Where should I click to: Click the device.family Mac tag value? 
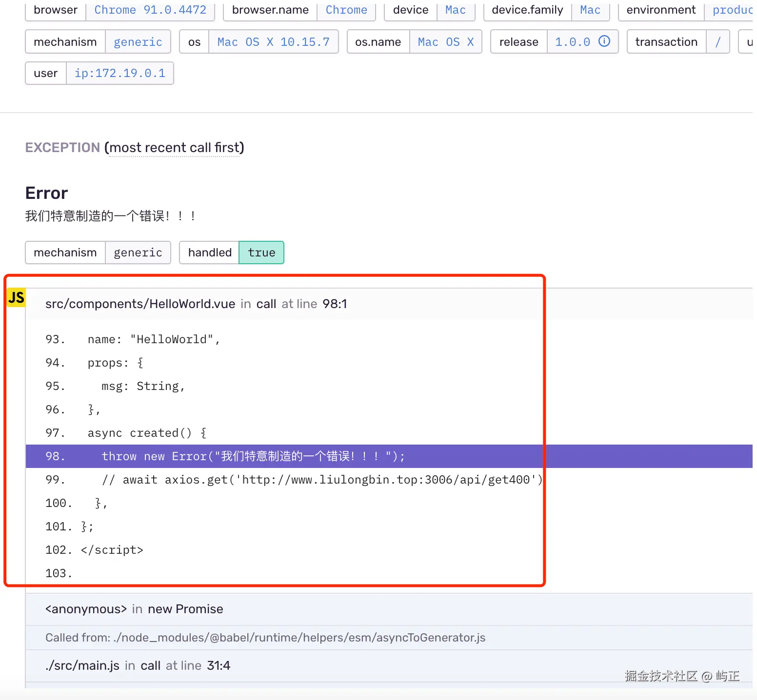(590, 10)
